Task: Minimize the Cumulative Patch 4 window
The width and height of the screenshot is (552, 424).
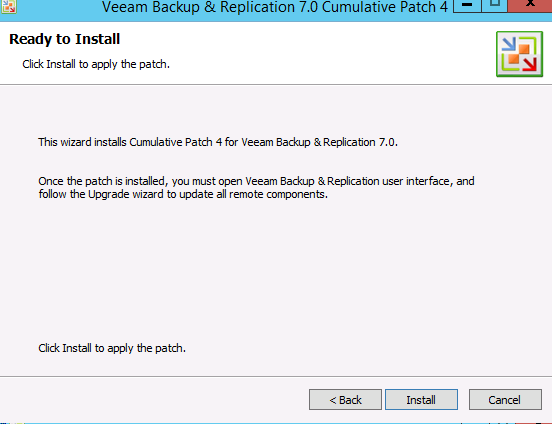Action: [467, 5]
